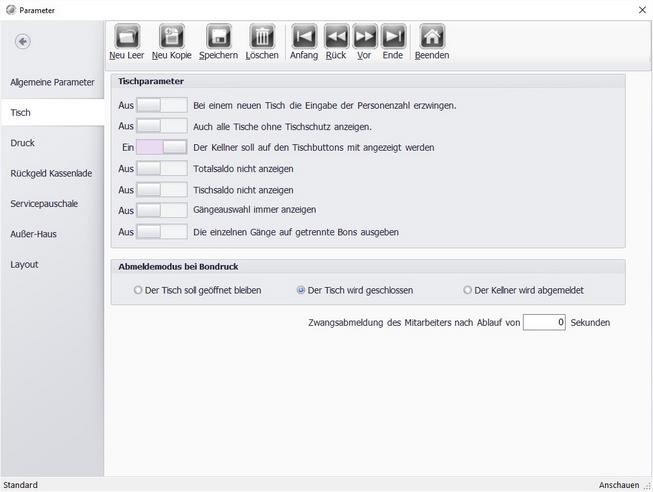The height and width of the screenshot is (492, 653).
Task: Click the round back arrow in sidebar
Action: tap(23, 41)
